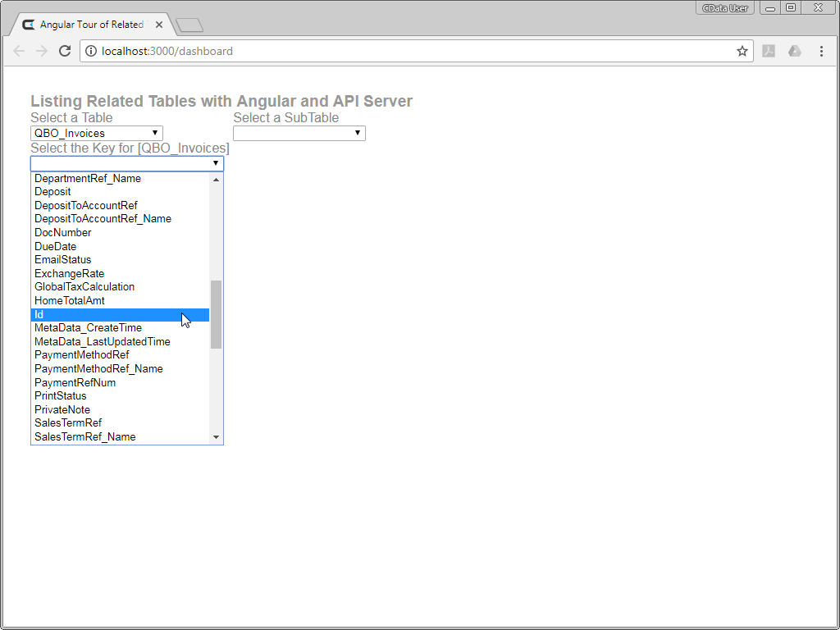Click the PDF extension icon

tap(769, 51)
